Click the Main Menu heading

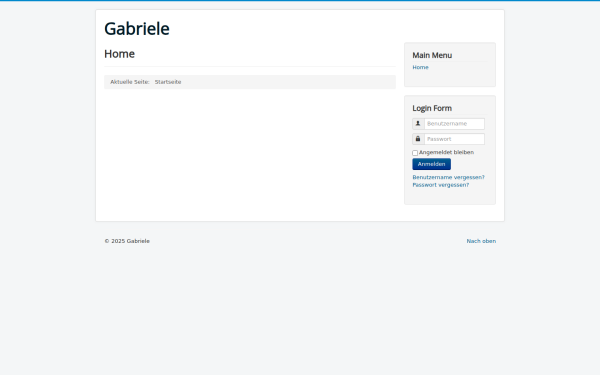(x=432, y=55)
